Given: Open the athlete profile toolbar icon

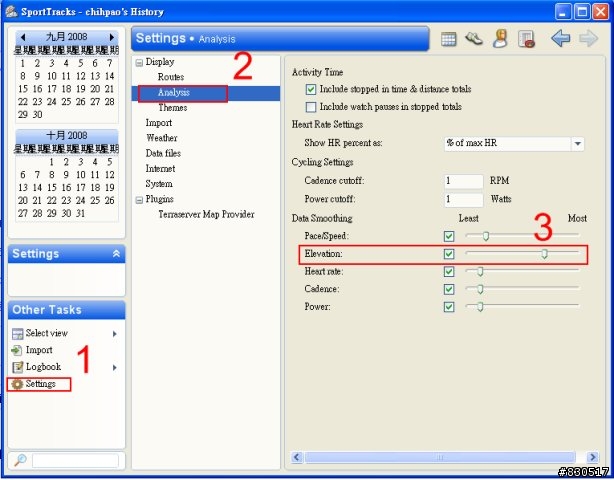Looking at the screenshot, I should point(500,38).
